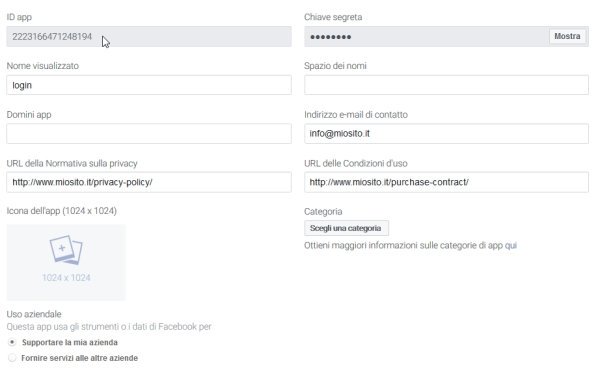
Task: Click the Categoria label
Action: tap(323, 212)
